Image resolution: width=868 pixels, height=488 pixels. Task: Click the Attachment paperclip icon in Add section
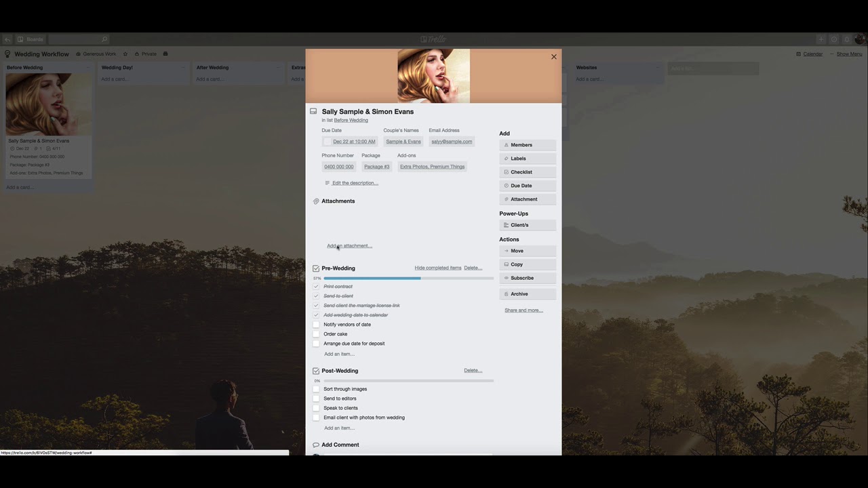click(506, 199)
